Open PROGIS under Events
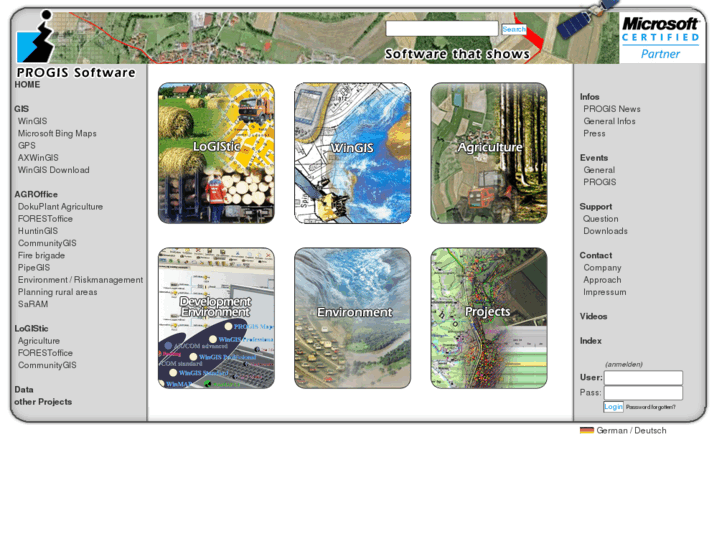This screenshot has width=727, height=545. coord(599,182)
